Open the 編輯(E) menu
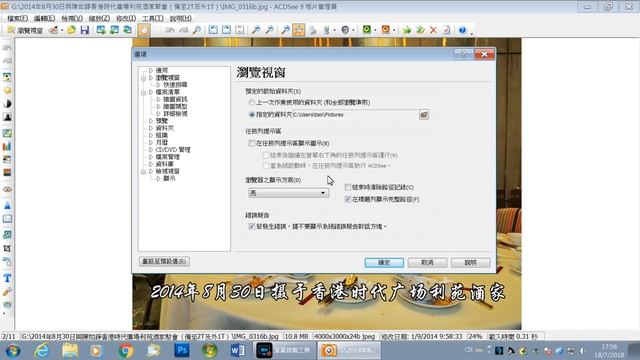 [44, 18]
